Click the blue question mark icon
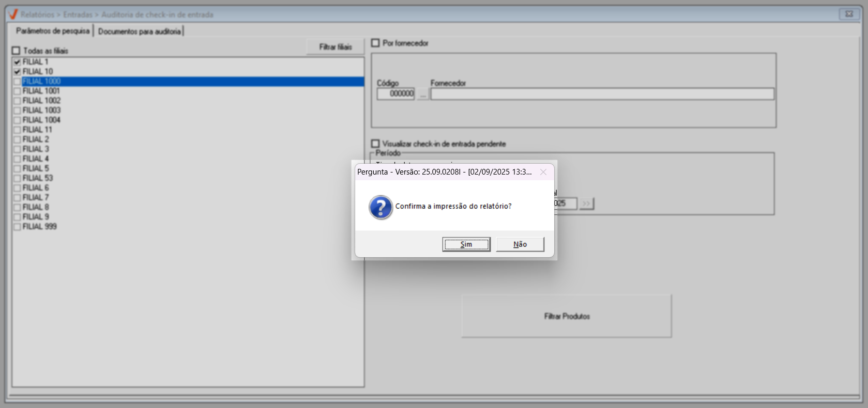This screenshot has width=868, height=408. click(381, 207)
